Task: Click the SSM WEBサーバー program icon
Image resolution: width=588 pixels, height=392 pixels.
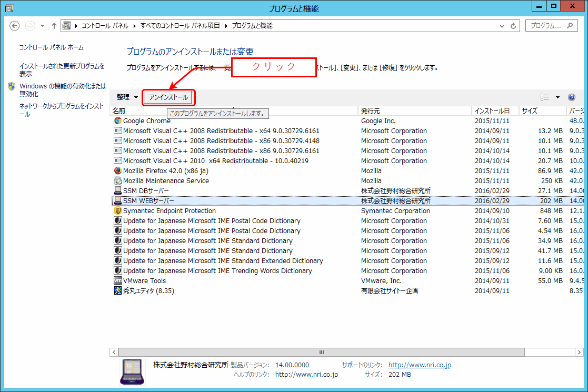Action: 118,200
